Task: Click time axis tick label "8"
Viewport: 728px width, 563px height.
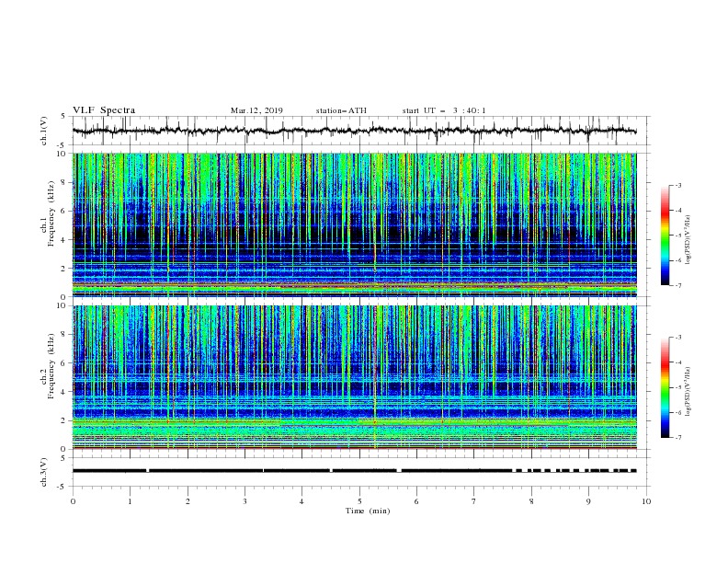Action: point(531,501)
